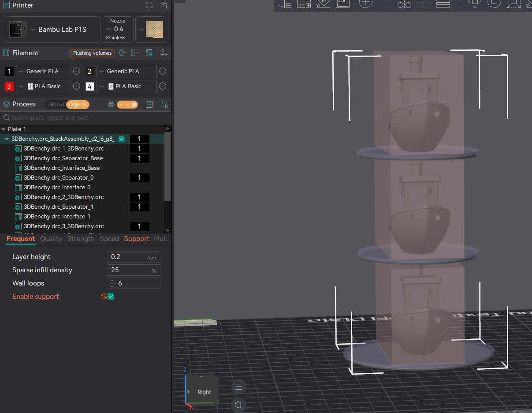Select 3DBenchy.drc_Separator_Base in object list
This screenshot has width=532, height=413.
click(x=63, y=158)
